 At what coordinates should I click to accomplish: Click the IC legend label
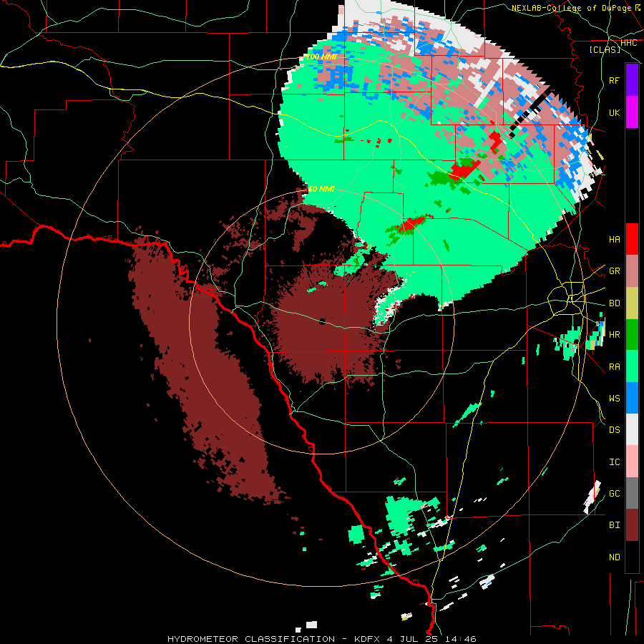(x=615, y=462)
